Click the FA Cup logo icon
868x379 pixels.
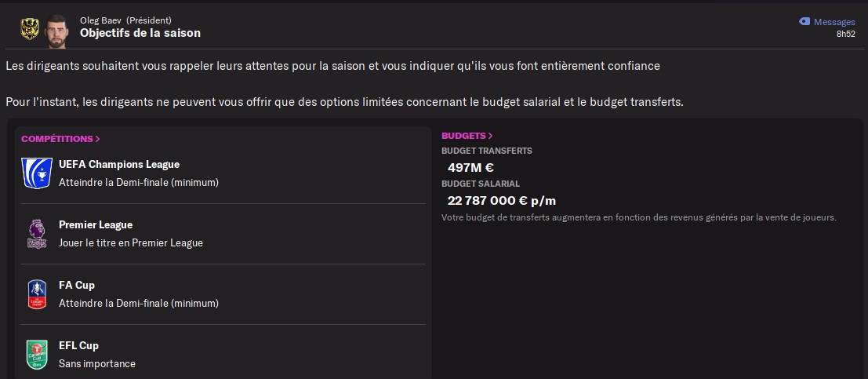37,294
